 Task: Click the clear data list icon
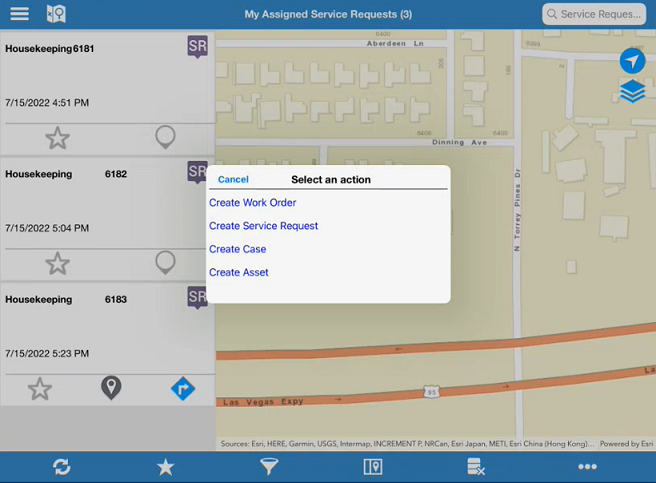point(476,467)
